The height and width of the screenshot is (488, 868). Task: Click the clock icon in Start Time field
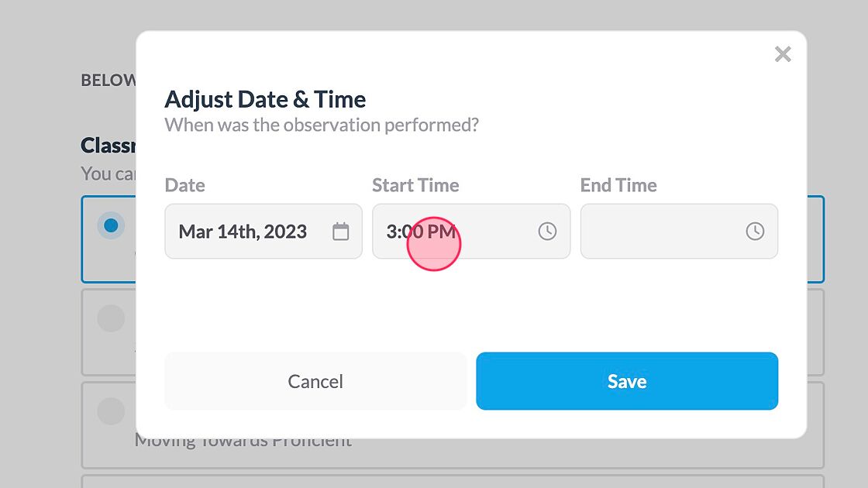coord(548,230)
